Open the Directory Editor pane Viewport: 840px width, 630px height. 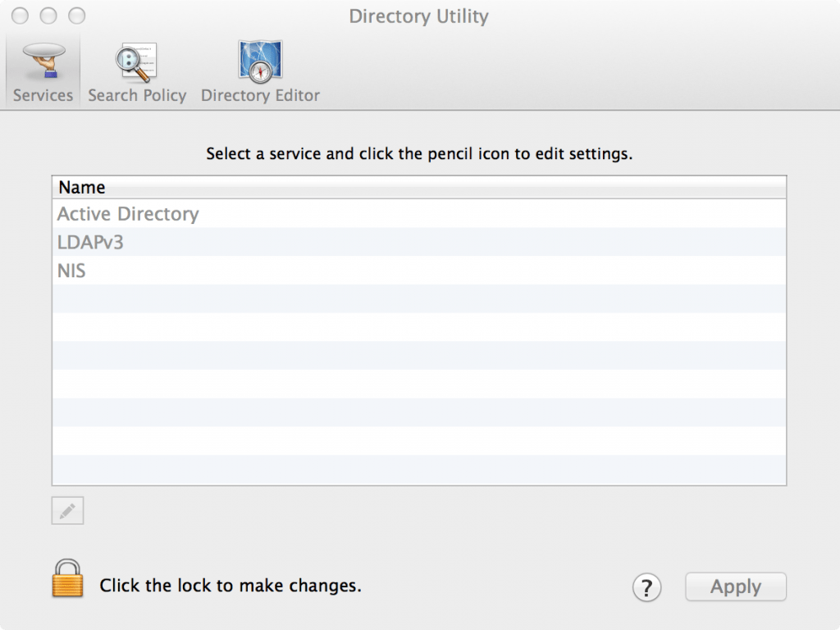point(260,72)
